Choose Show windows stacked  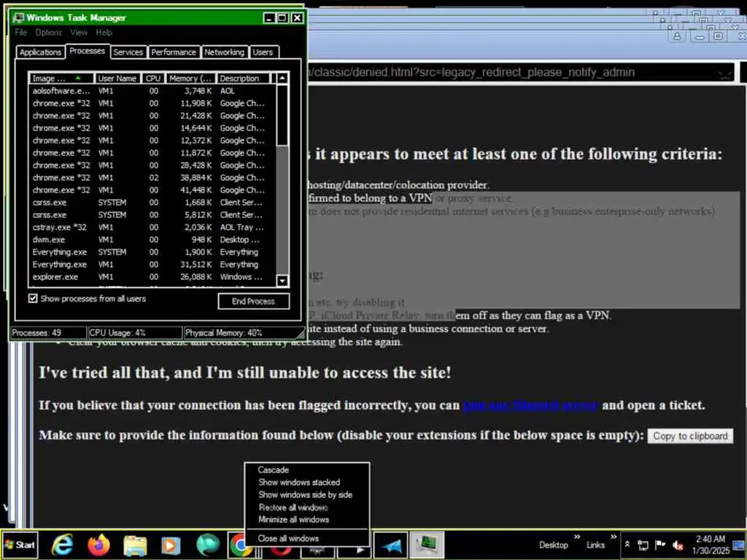tap(306, 483)
